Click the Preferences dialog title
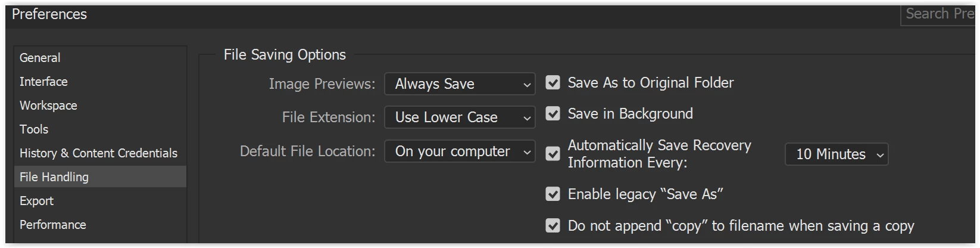Image resolution: width=980 pixels, height=248 pixels. (49, 14)
